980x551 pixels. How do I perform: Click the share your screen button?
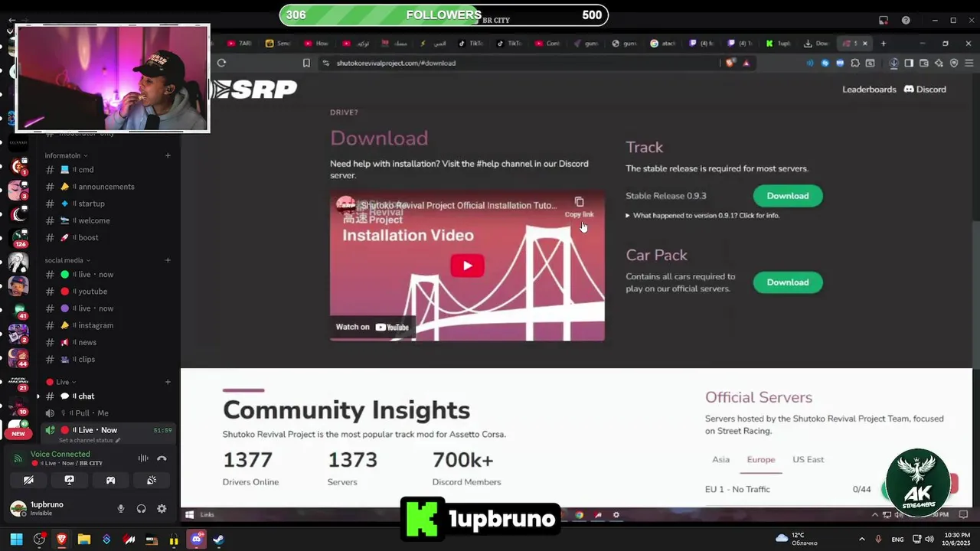click(x=70, y=480)
